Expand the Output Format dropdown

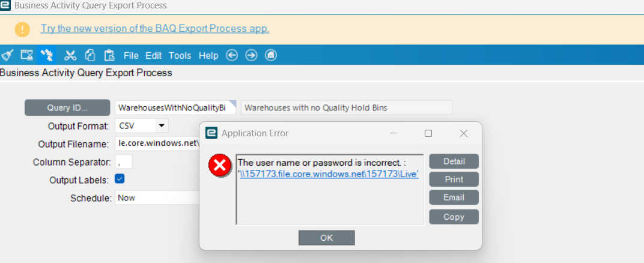(x=162, y=126)
